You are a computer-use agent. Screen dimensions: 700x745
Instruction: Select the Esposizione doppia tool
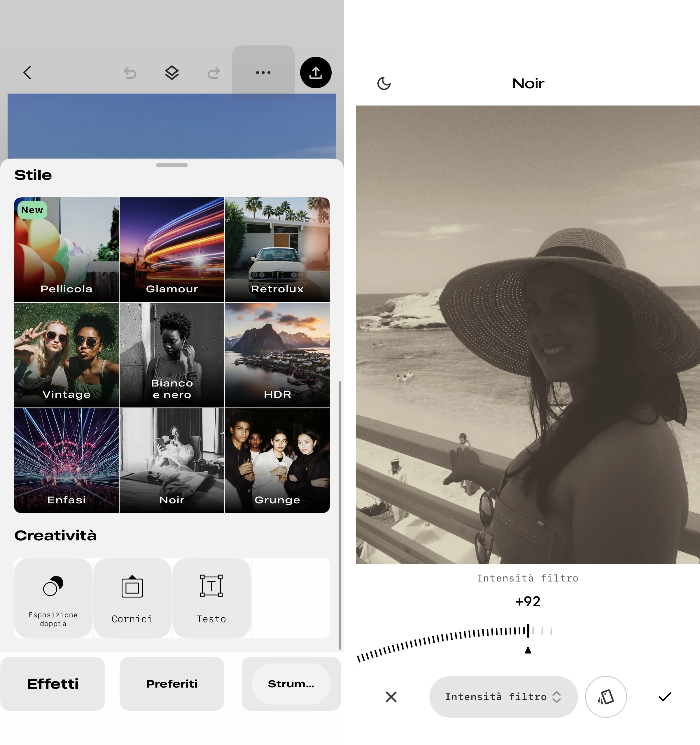pyautogui.click(x=52, y=598)
